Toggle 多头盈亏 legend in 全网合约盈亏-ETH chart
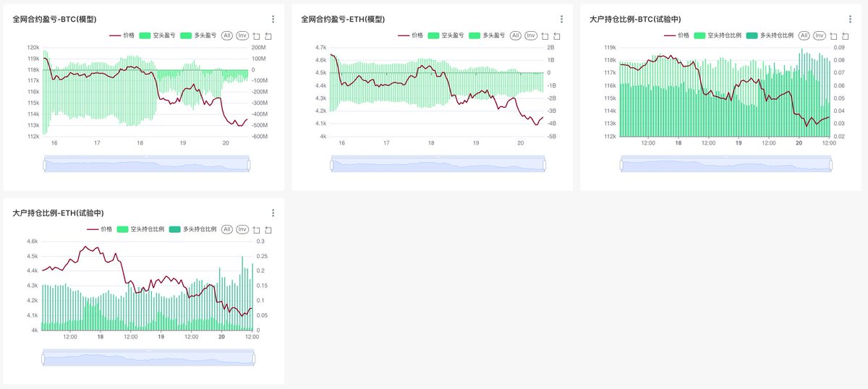The height and width of the screenshot is (389, 868). [488, 35]
